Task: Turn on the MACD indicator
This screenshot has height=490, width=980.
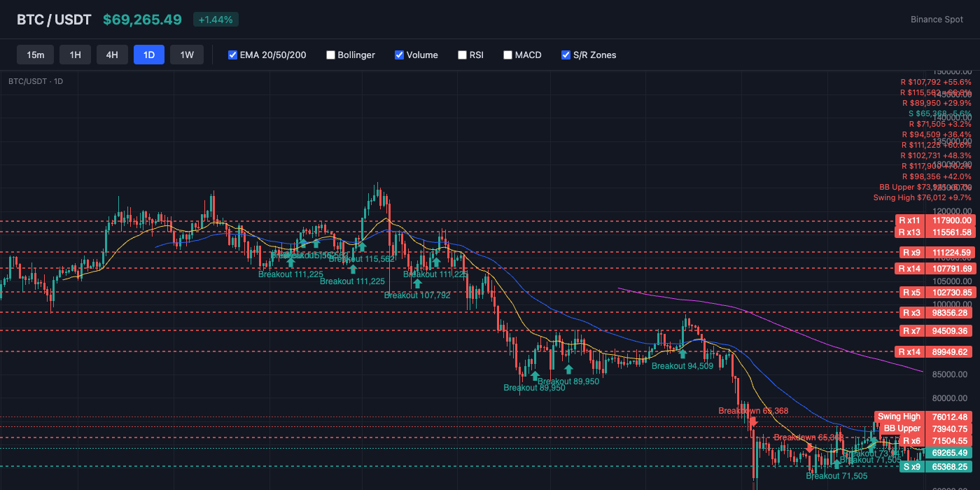Action: [507, 55]
